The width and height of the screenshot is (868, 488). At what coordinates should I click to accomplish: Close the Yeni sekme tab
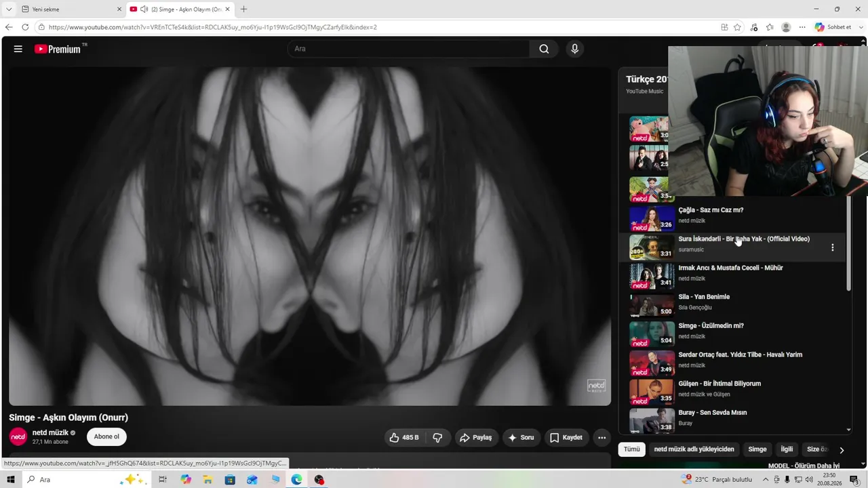click(x=119, y=9)
